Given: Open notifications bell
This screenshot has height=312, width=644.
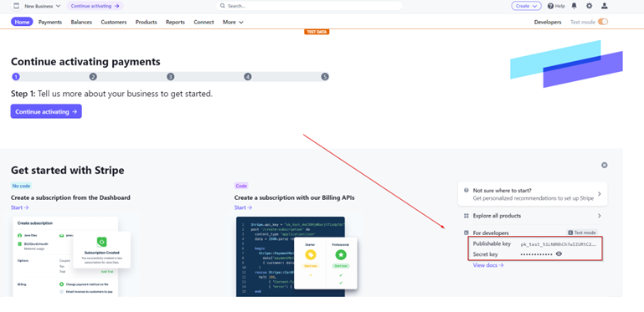Looking at the screenshot, I should pos(574,6).
